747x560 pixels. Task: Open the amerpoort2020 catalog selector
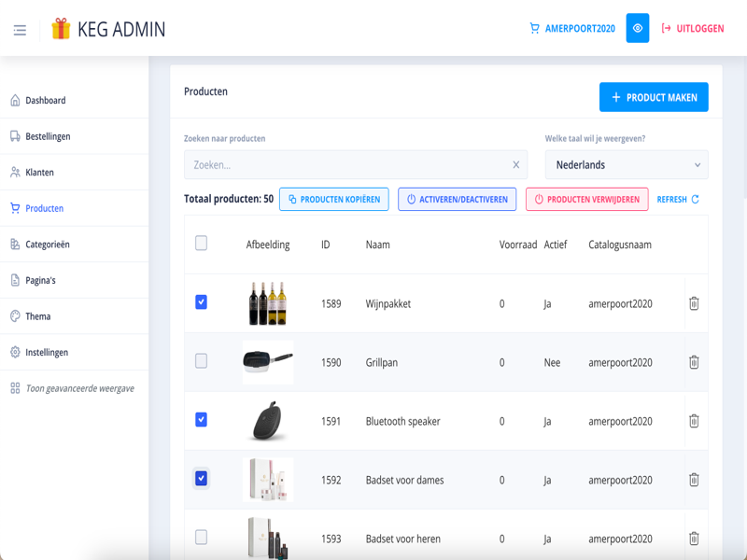click(572, 29)
